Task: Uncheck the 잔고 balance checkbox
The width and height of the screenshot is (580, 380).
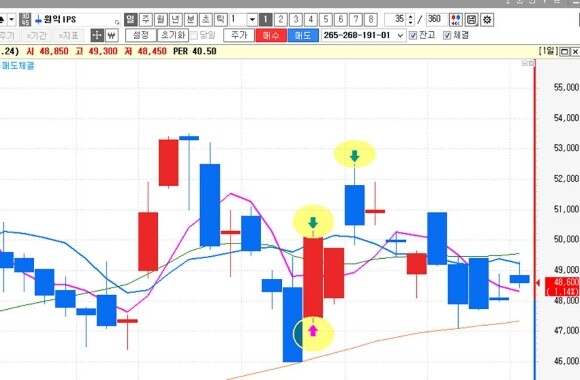Action: click(x=413, y=36)
